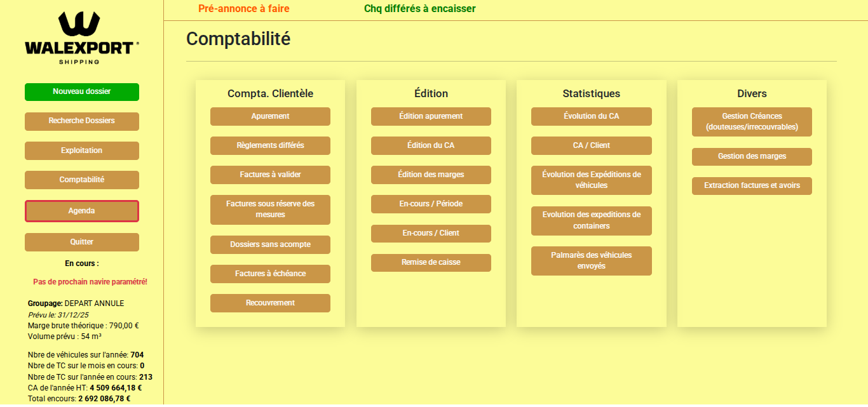This screenshot has height=407, width=868.
Task: Open 'Factures sous réserve des mesures'
Action: click(x=270, y=210)
